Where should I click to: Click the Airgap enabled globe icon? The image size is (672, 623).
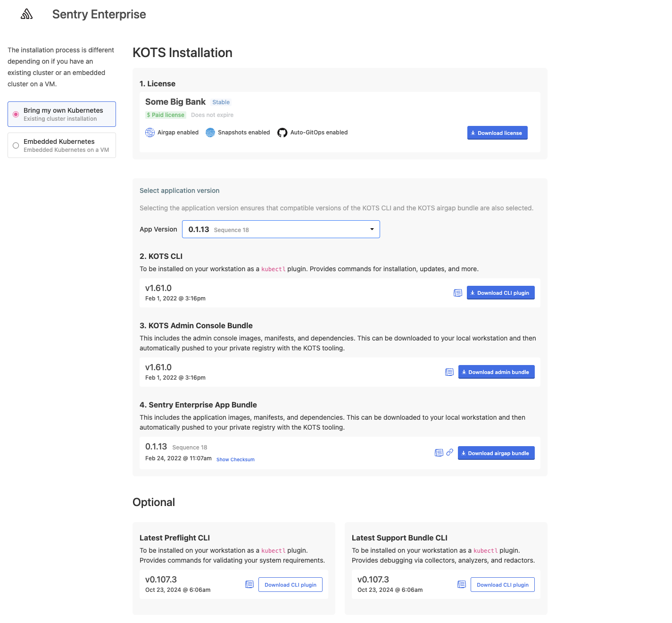pos(150,133)
